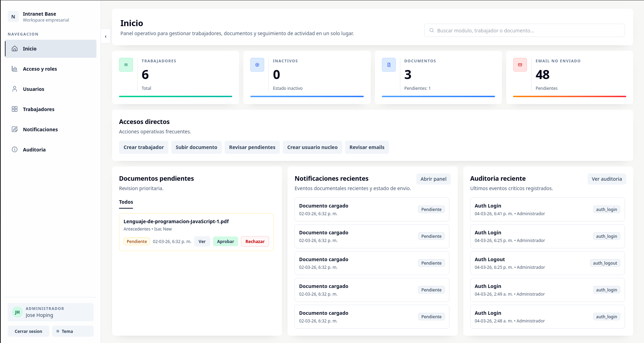Click the Notificaciones edit icon

tap(15, 130)
